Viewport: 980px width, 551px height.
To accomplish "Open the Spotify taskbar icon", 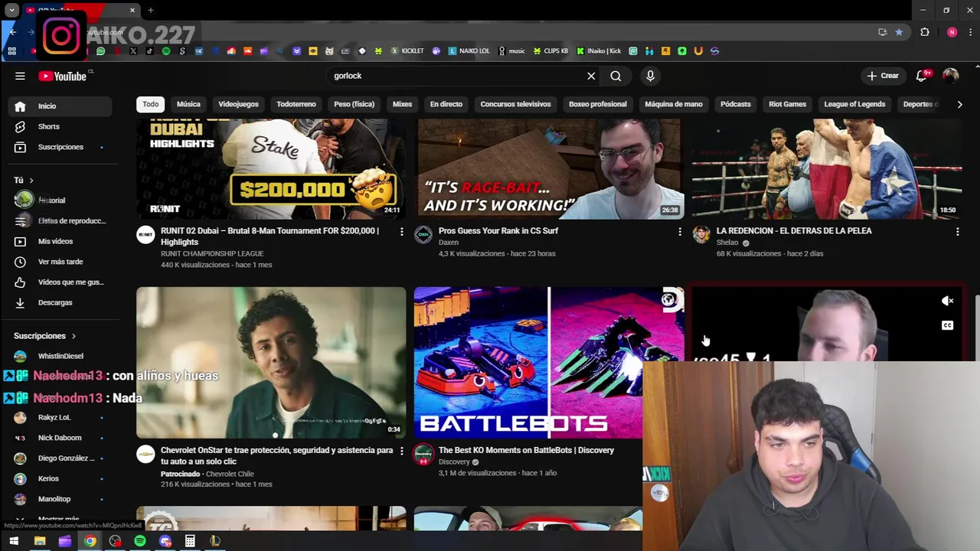I will coord(140,542).
